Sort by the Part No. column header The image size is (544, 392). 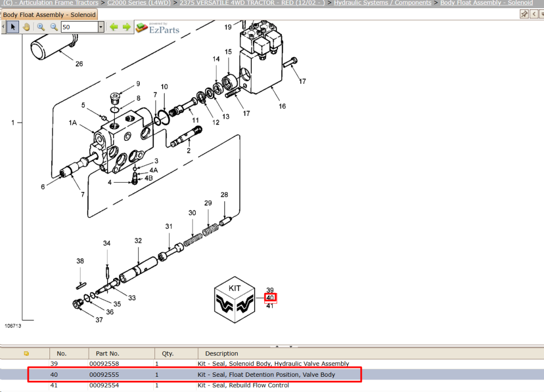point(121,353)
